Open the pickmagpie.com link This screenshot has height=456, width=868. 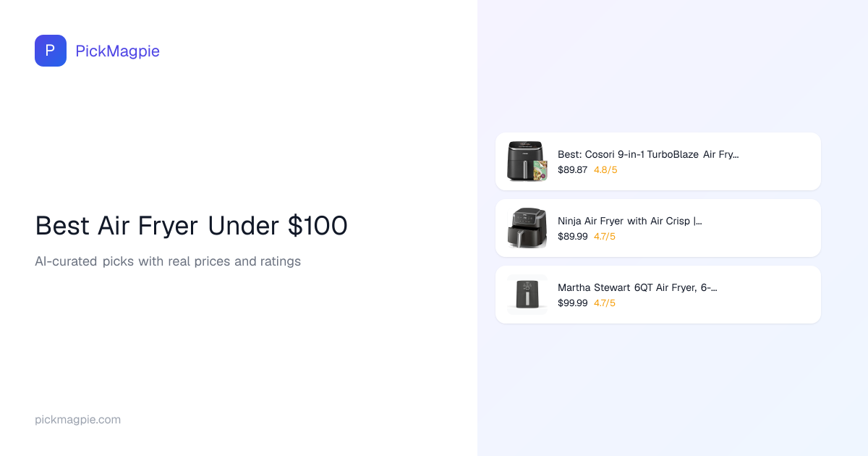[77, 420]
